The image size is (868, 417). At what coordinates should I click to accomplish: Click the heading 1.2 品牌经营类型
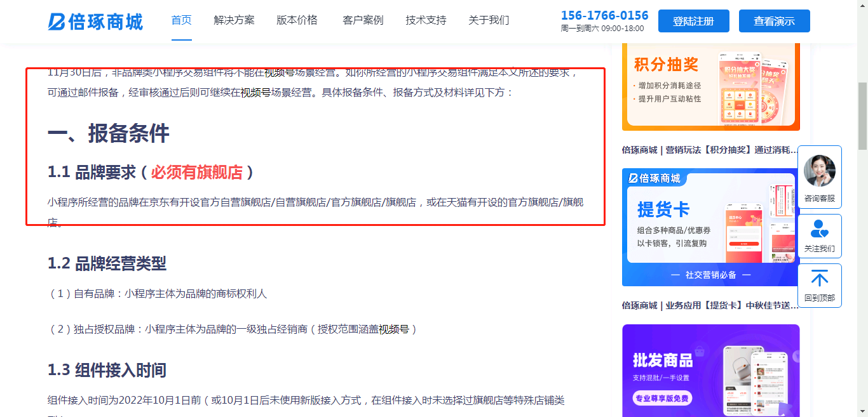click(107, 263)
